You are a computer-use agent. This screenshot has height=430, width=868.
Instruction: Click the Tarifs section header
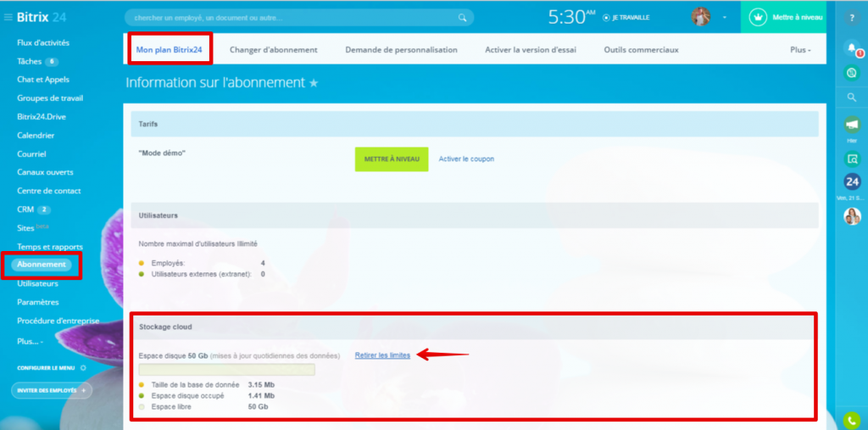(x=475, y=124)
